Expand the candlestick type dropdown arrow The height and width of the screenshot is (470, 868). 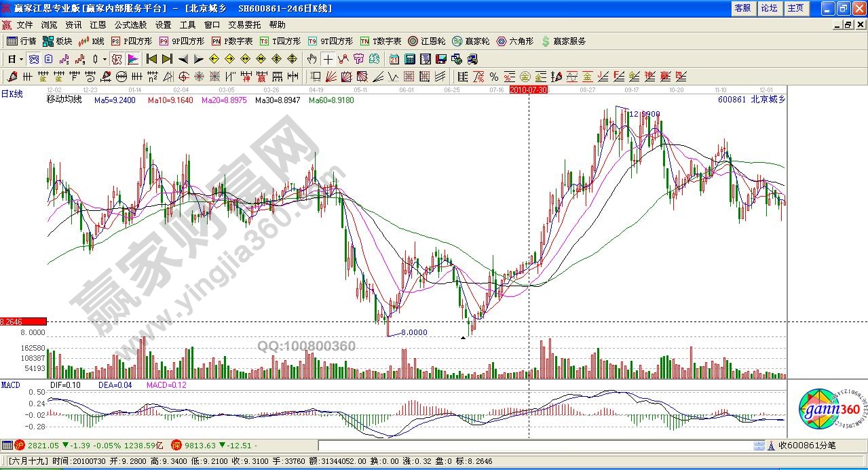(105, 59)
